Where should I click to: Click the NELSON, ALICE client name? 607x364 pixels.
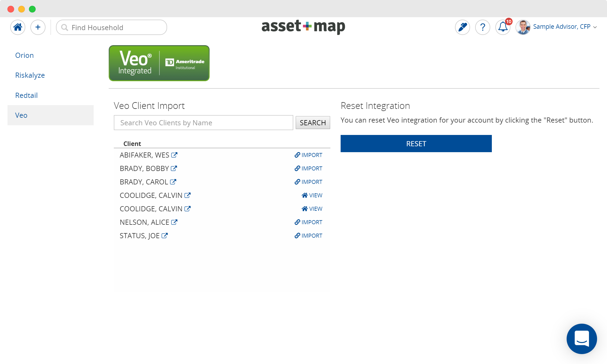coord(144,222)
